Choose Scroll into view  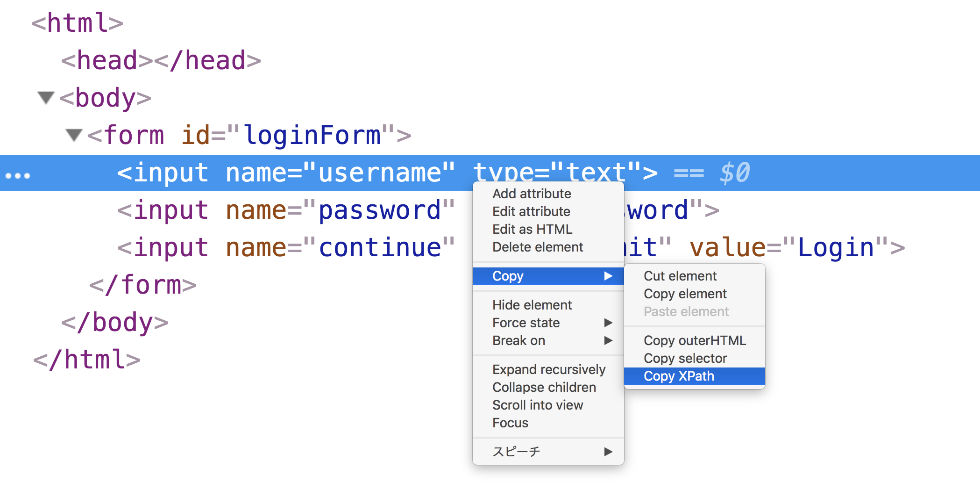coord(537,405)
